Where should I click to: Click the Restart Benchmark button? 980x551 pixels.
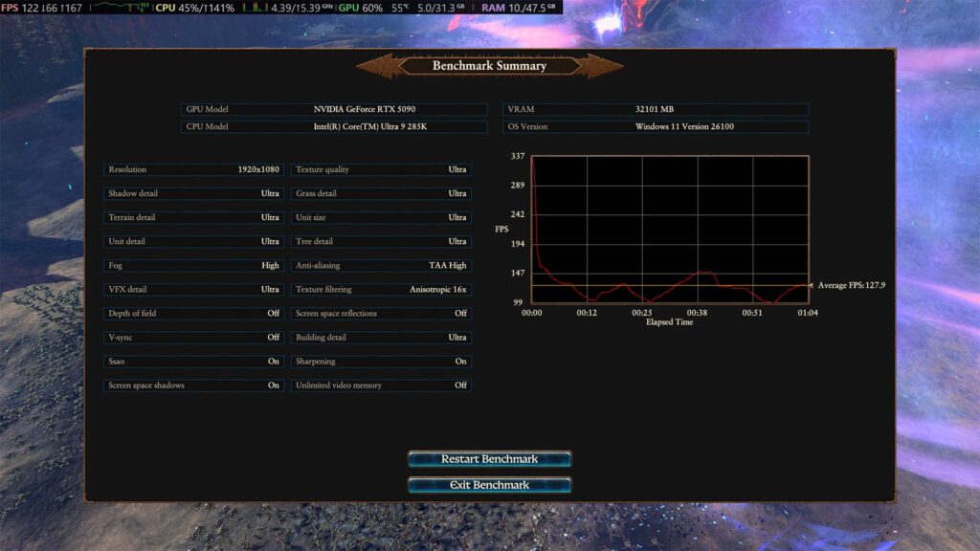pos(489,459)
